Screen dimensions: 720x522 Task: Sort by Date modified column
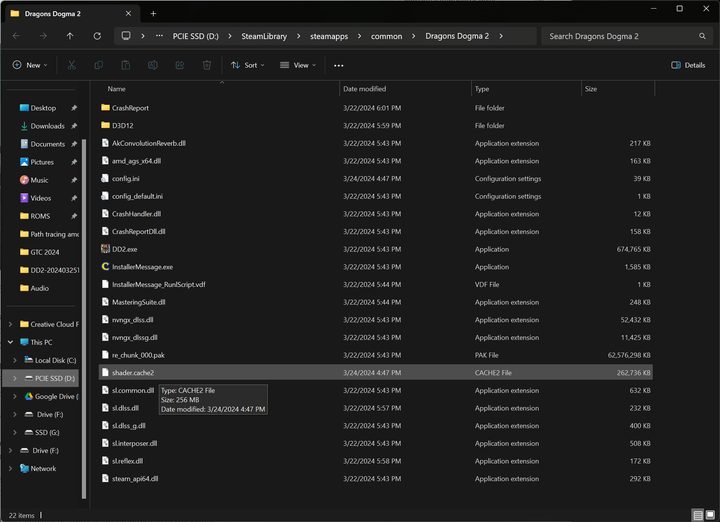[x=365, y=89]
